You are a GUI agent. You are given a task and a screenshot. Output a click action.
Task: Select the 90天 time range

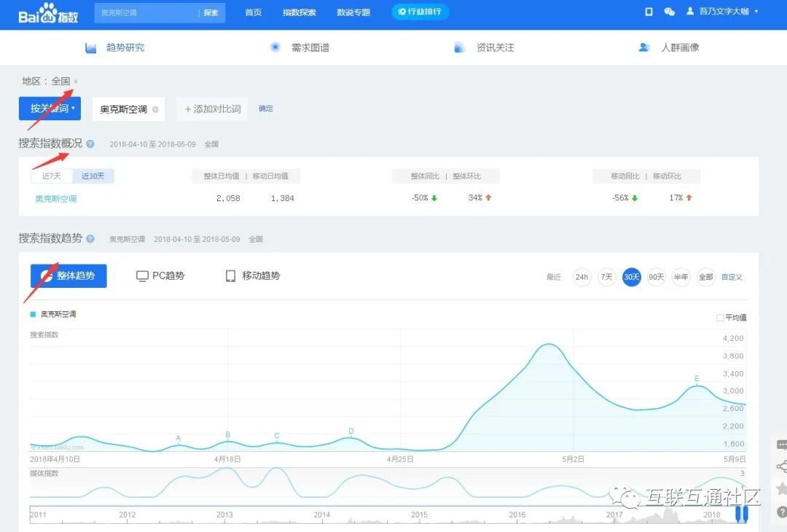coord(657,277)
